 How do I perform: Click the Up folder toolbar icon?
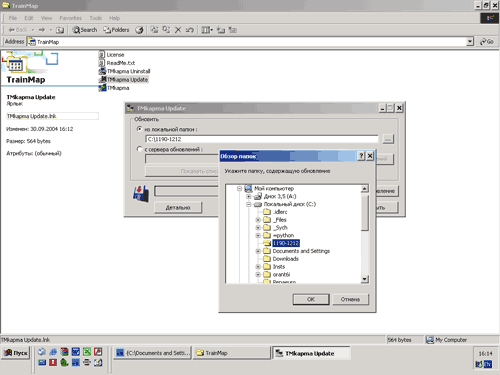pyautogui.click(x=60, y=30)
